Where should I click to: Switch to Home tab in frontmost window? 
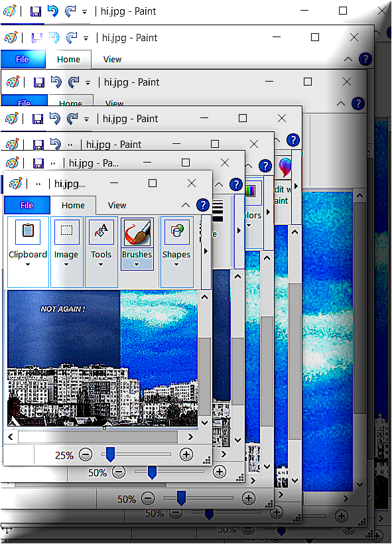pyautogui.click(x=73, y=205)
